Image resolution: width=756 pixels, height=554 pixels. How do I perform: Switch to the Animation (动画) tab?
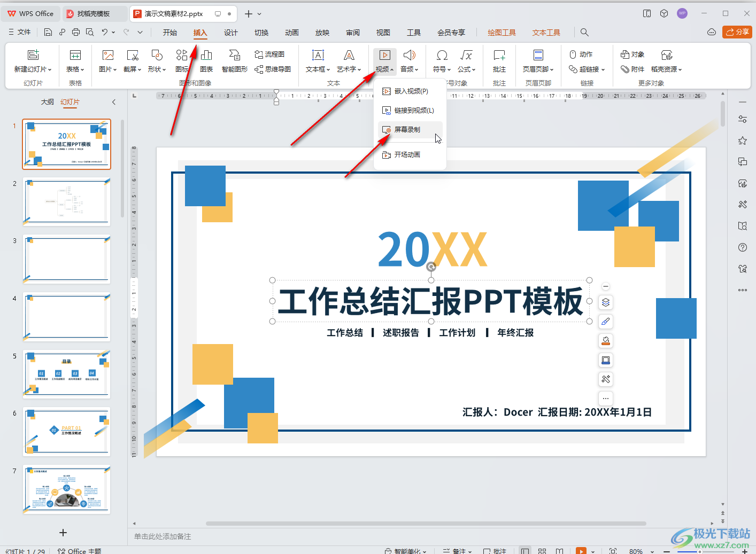coord(292,33)
